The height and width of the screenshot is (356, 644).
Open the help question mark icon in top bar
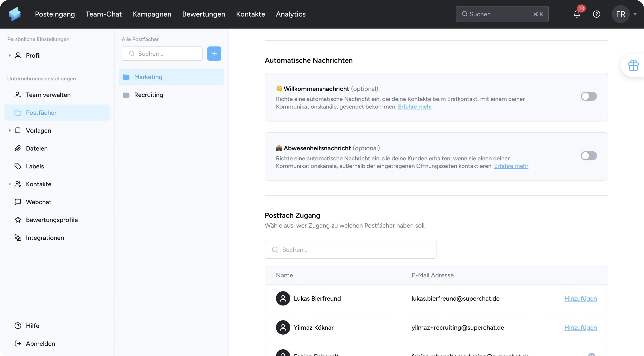click(x=597, y=14)
